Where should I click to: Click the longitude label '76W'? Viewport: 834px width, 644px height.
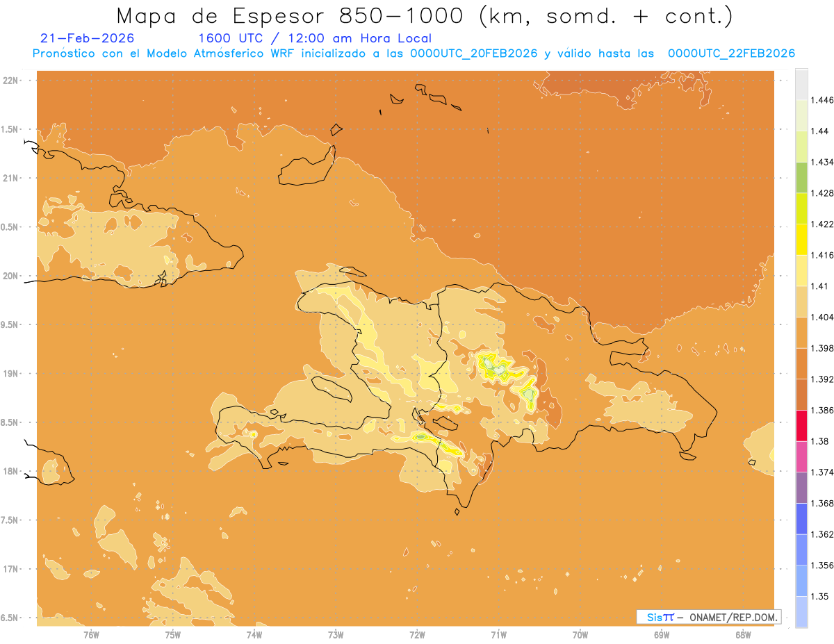point(92,634)
